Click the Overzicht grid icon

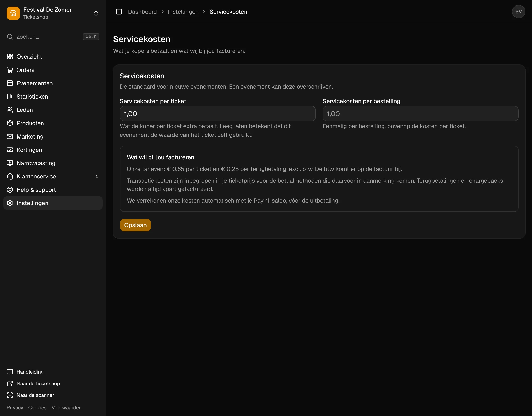pos(10,57)
